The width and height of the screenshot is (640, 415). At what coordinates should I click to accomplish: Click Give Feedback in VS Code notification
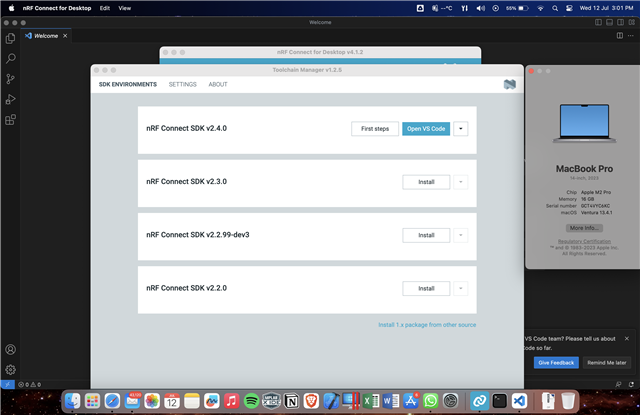pos(556,363)
